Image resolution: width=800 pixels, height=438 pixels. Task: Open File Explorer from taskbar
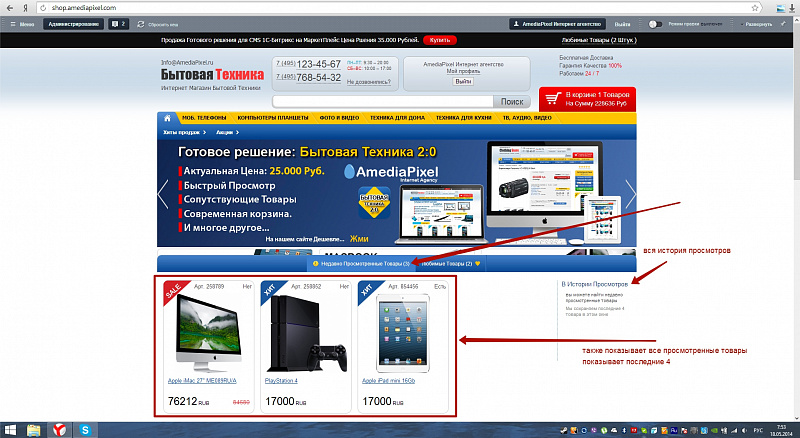pyautogui.click(x=34, y=430)
